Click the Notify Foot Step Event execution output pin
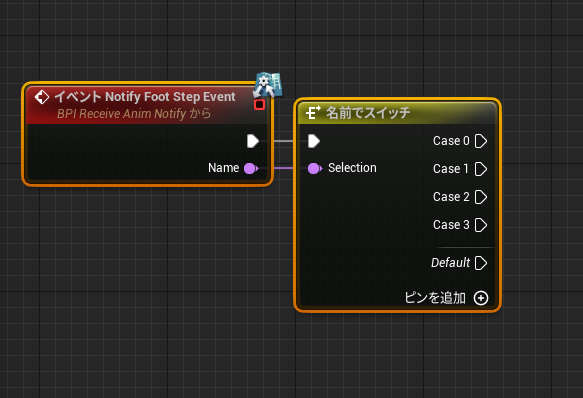583x398 pixels. coord(253,141)
